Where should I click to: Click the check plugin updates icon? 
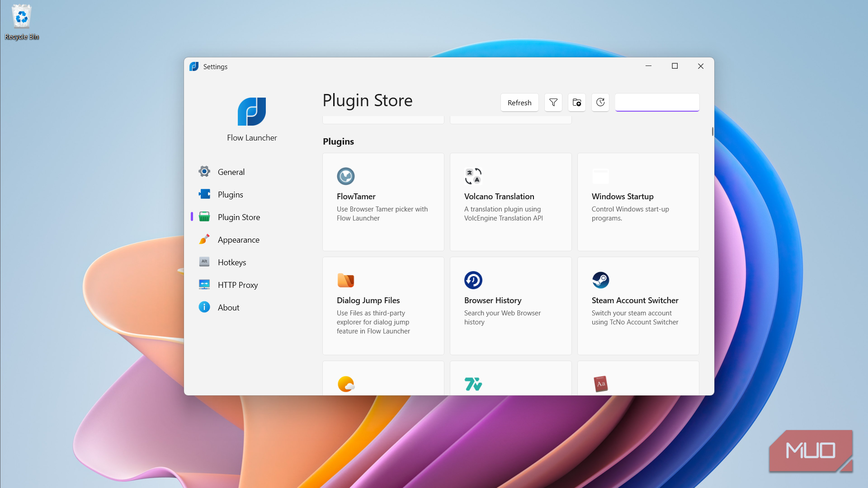pyautogui.click(x=600, y=103)
